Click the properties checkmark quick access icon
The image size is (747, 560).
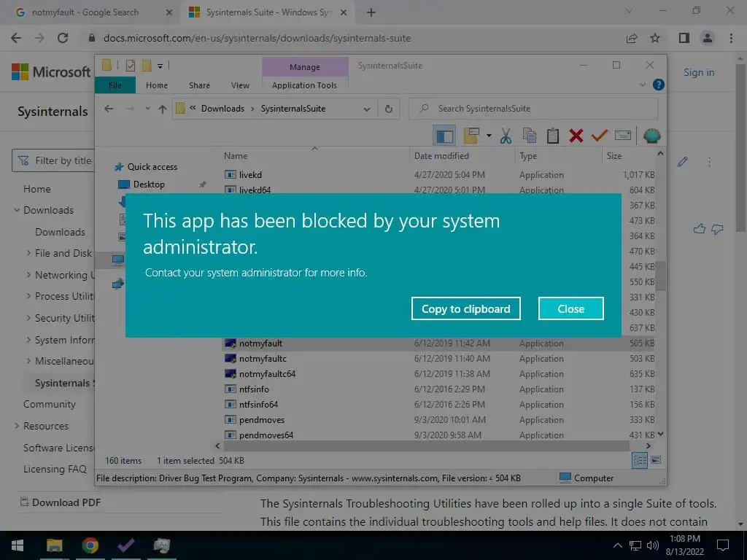130,66
